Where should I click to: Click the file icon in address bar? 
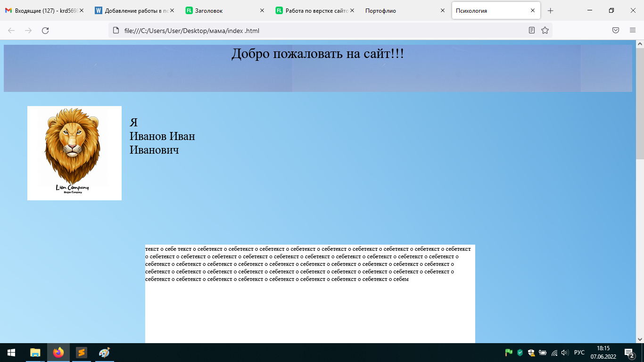(x=116, y=31)
